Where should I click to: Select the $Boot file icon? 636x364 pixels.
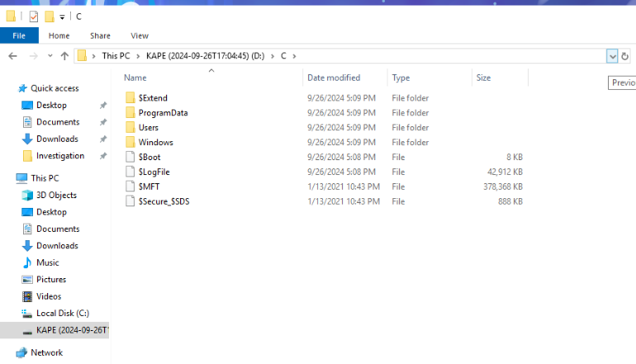point(131,157)
